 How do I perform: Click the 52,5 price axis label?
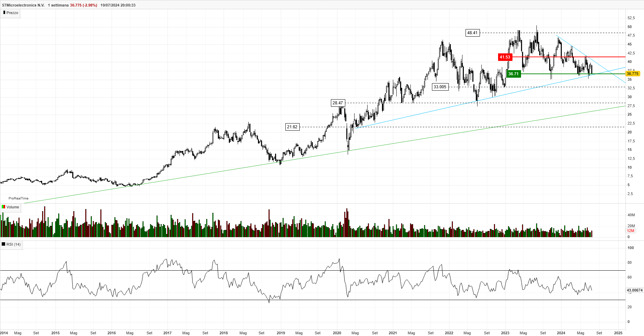click(631, 18)
